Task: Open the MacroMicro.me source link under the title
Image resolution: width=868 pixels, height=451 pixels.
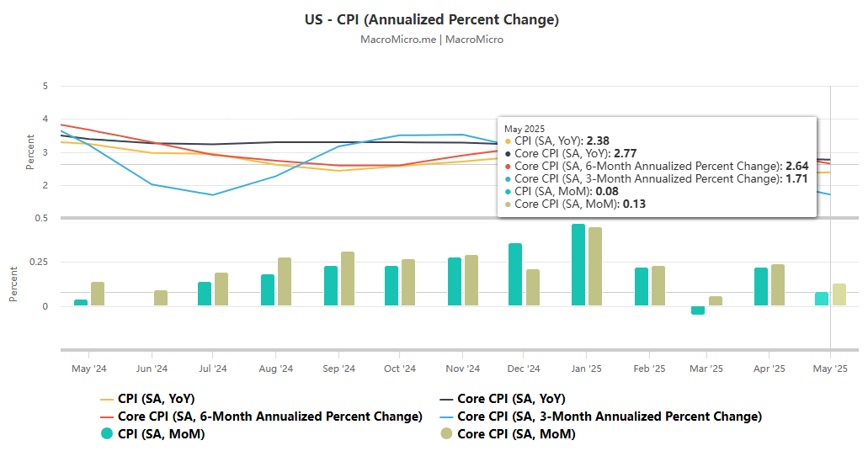Action: pyautogui.click(x=397, y=39)
